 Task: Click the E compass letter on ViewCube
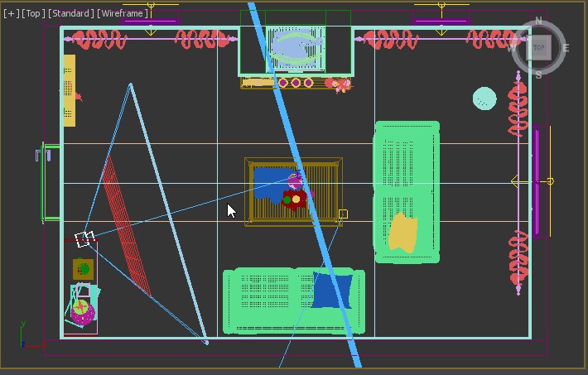coord(566,48)
